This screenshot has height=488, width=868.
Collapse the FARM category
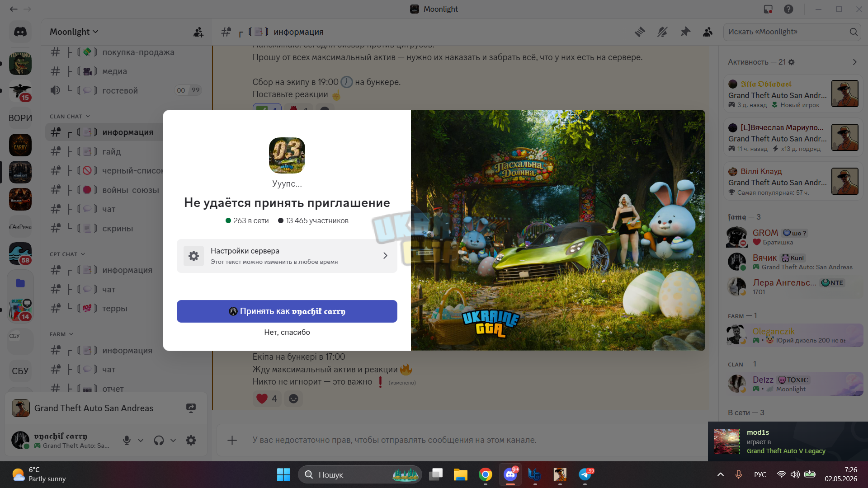(x=61, y=334)
